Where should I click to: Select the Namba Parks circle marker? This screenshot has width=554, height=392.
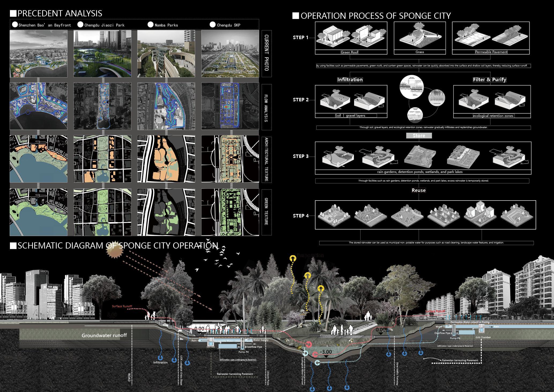pos(151,25)
